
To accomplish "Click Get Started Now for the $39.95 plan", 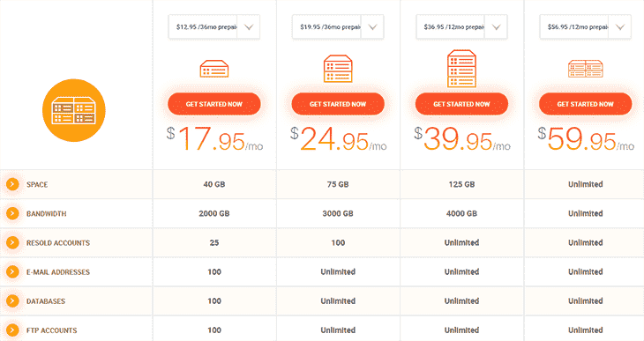I will pyautogui.click(x=461, y=104).
